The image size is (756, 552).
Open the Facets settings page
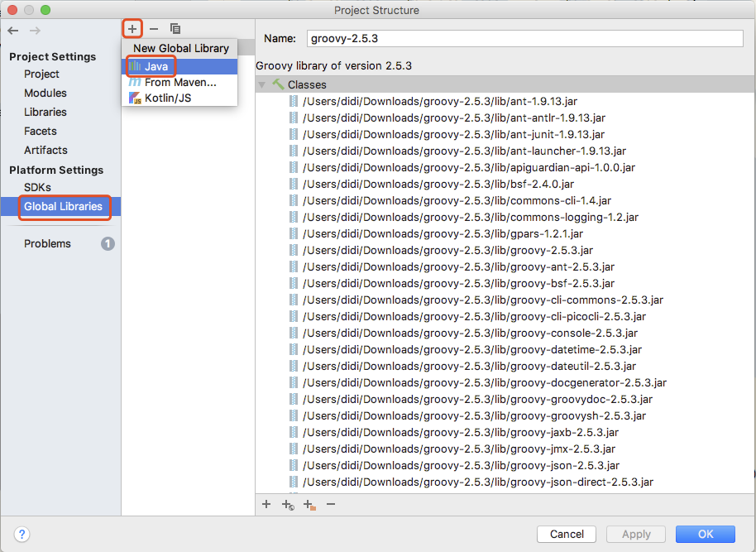click(x=41, y=132)
